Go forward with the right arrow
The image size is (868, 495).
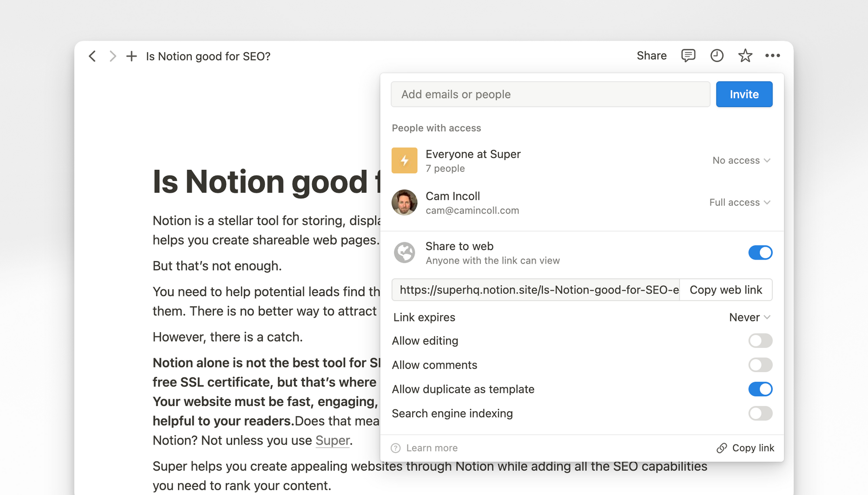pyautogui.click(x=113, y=56)
